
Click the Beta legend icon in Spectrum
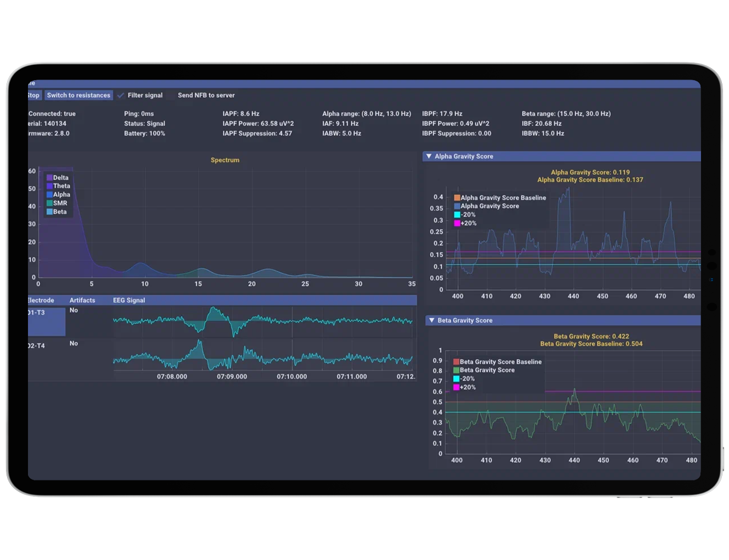[x=49, y=212]
